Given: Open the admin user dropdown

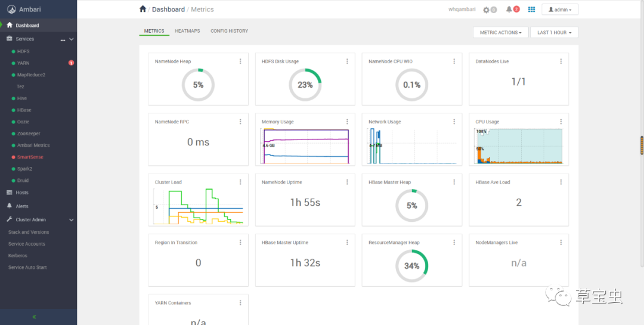Looking at the screenshot, I should point(560,10).
